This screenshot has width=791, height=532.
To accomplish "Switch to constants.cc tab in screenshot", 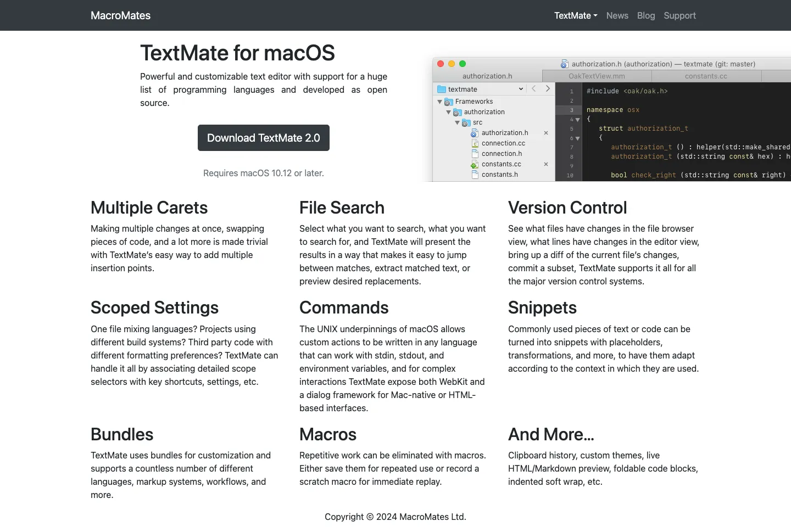I will coord(706,76).
